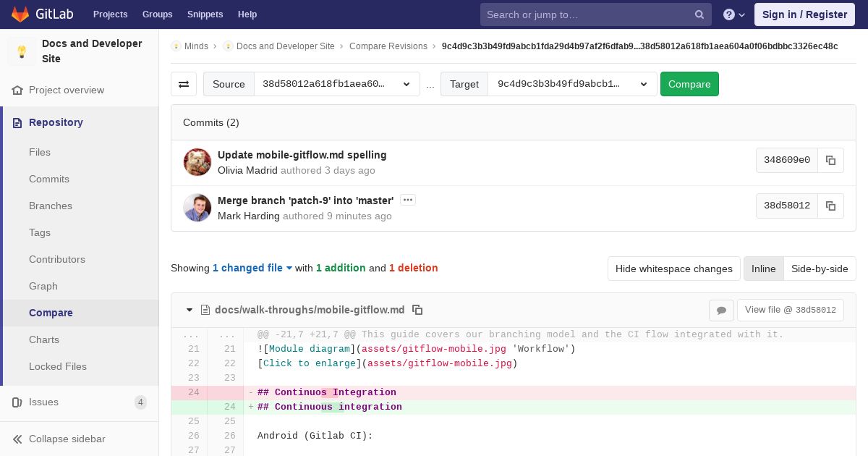
Task: Copy commit SHA 348609e0 to clipboard
Action: pyautogui.click(x=830, y=161)
